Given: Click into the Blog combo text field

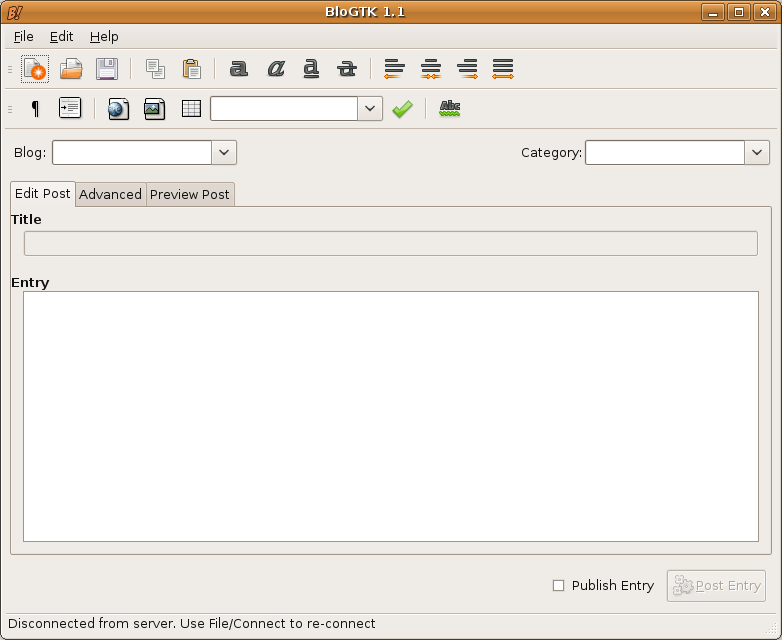Looking at the screenshot, I should [x=132, y=153].
